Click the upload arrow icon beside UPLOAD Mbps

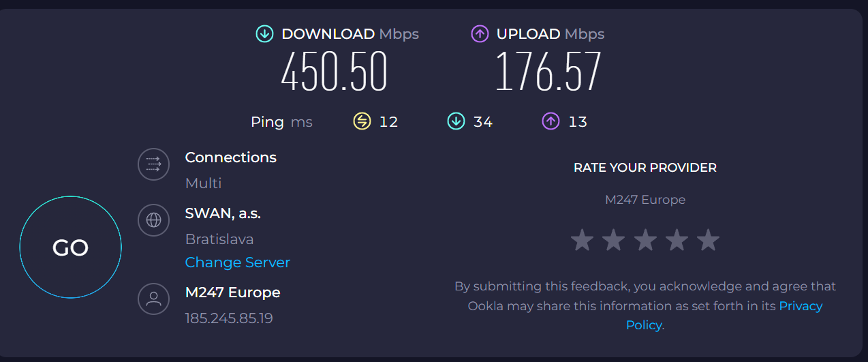point(480,33)
